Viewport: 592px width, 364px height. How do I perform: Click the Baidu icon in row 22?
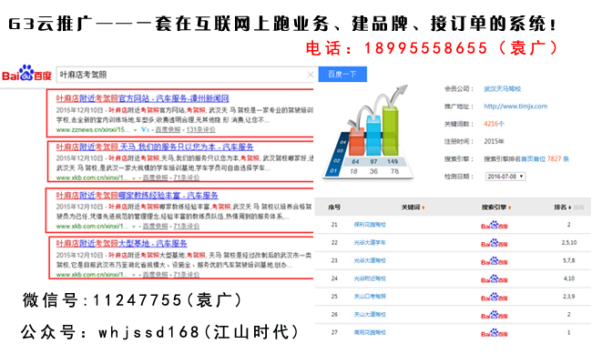pos(495,243)
